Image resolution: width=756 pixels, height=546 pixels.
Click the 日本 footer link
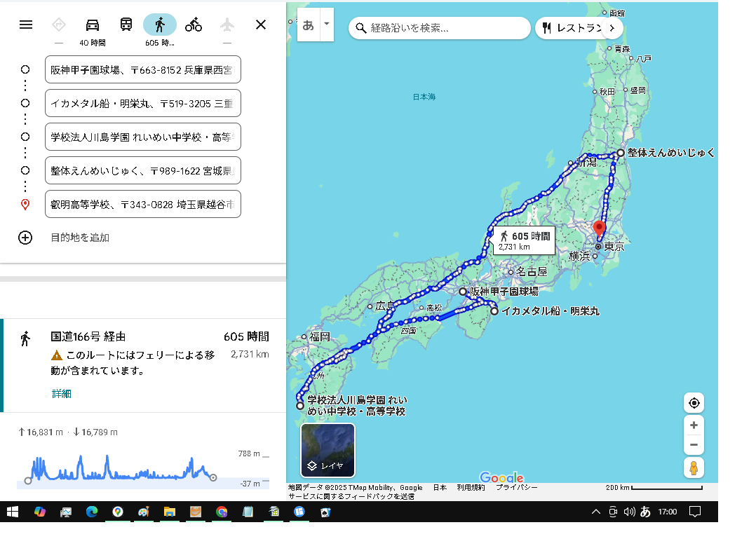(x=440, y=488)
